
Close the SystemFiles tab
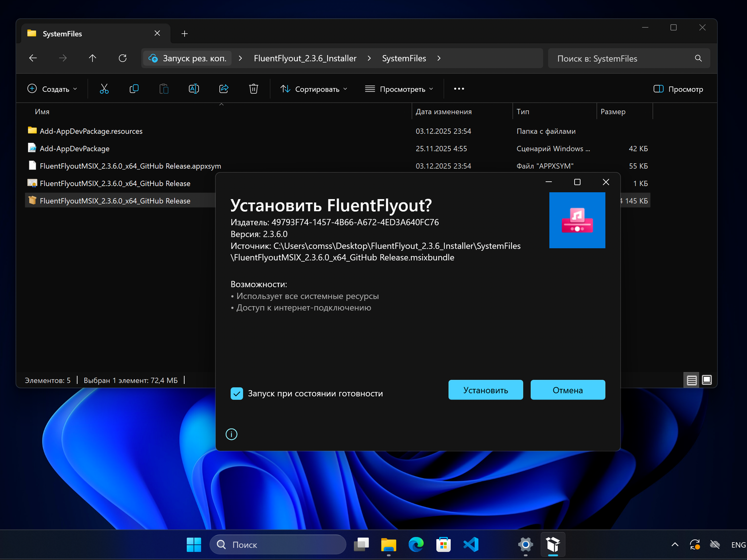(x=157, y=33)
